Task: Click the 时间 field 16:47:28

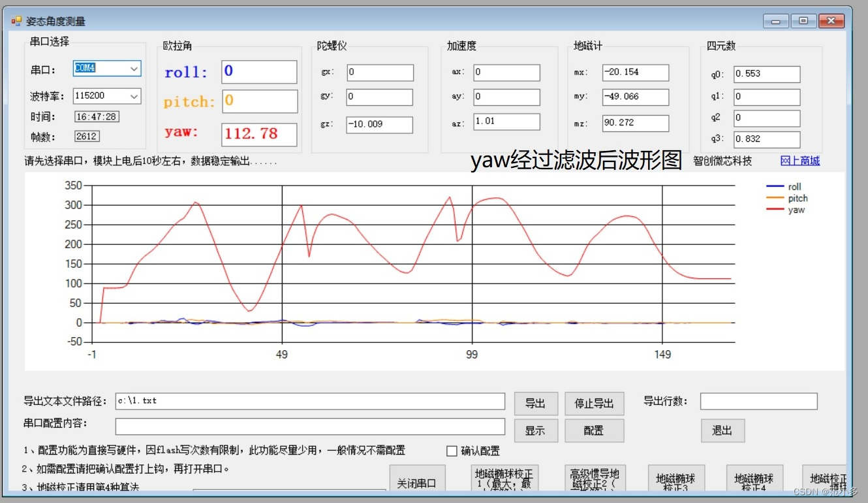Action: click(x=97, y=117)
